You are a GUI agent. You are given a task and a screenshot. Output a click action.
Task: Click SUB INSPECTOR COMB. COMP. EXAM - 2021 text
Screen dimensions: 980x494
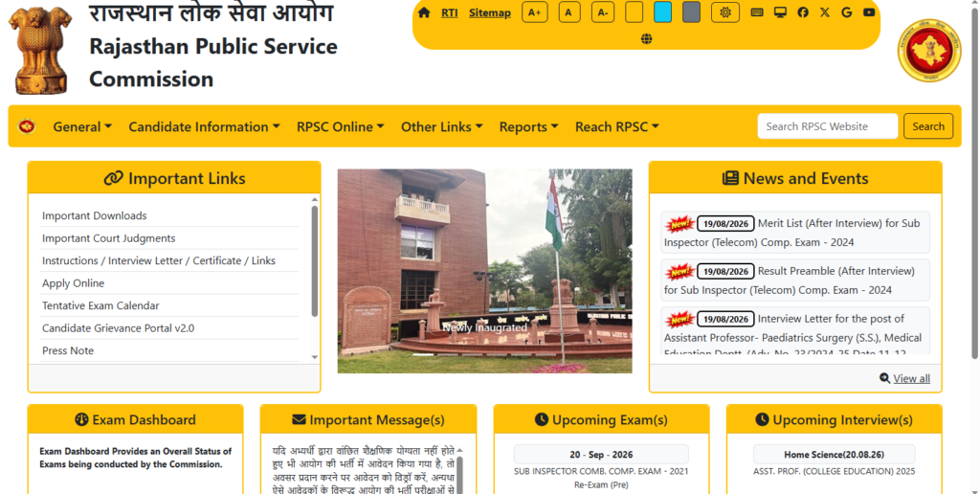pos(601,471)
